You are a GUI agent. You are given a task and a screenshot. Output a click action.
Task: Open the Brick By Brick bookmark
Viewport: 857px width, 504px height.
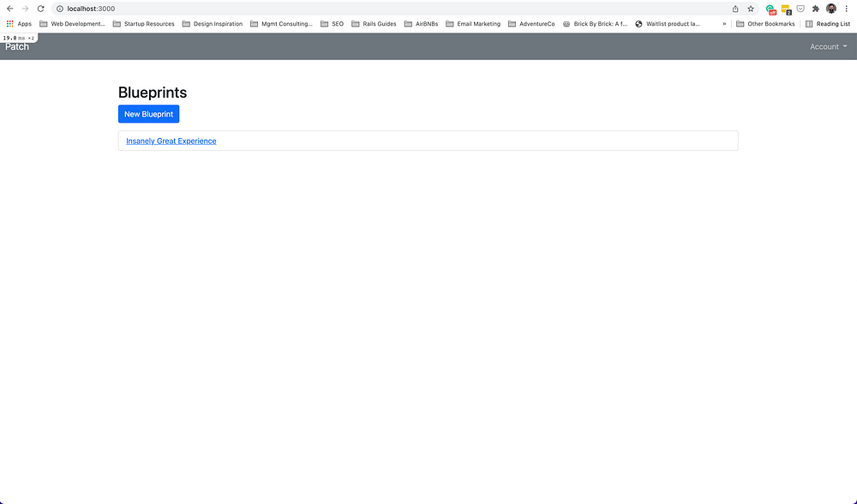595,24
